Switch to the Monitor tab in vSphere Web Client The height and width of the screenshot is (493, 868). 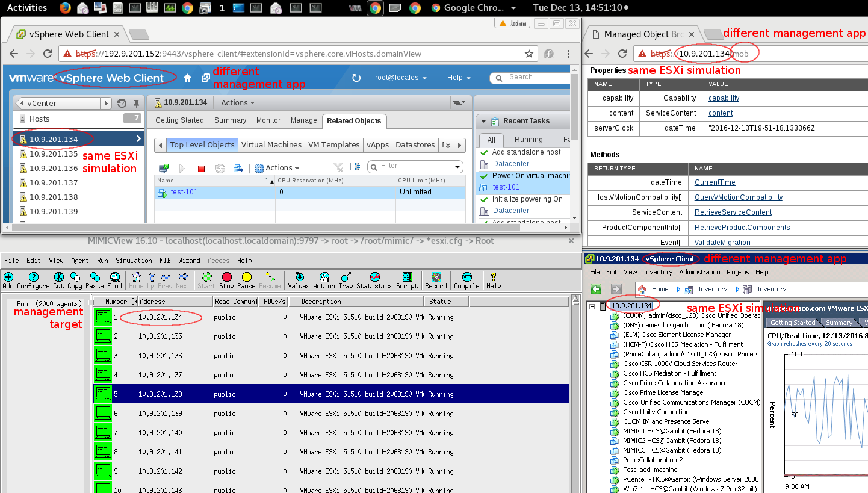(268, 120)
